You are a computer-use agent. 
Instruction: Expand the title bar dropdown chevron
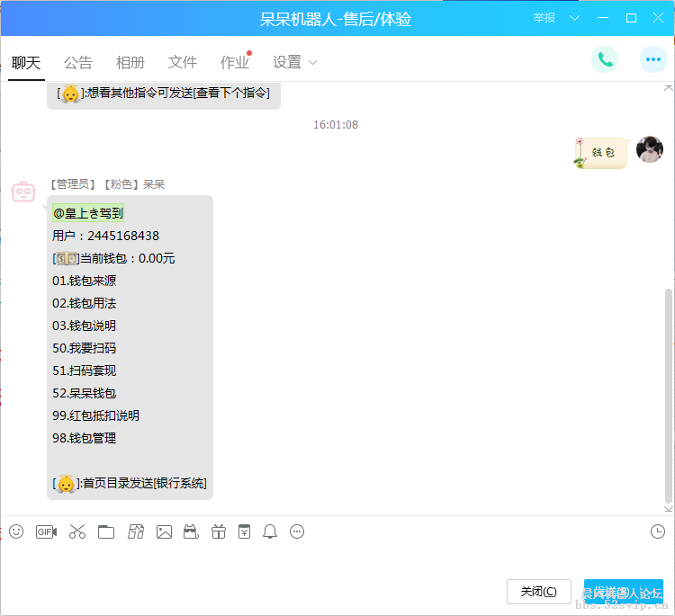[x=574, y=18]
